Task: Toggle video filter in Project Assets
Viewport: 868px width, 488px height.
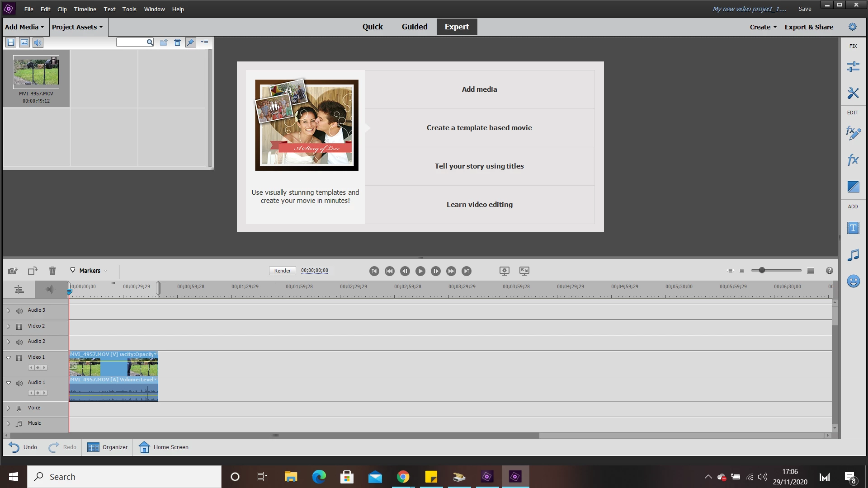Action: pos(11,42)
